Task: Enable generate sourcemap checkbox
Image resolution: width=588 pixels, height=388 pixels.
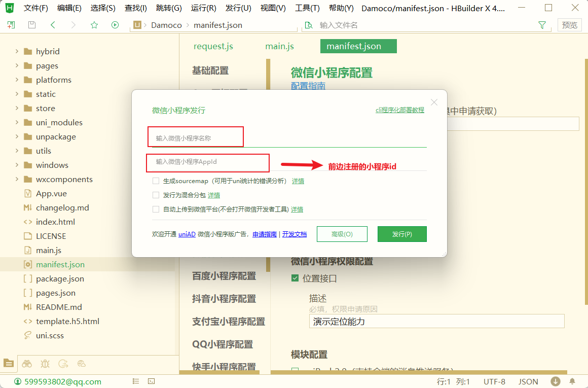Action: point(156,181)
